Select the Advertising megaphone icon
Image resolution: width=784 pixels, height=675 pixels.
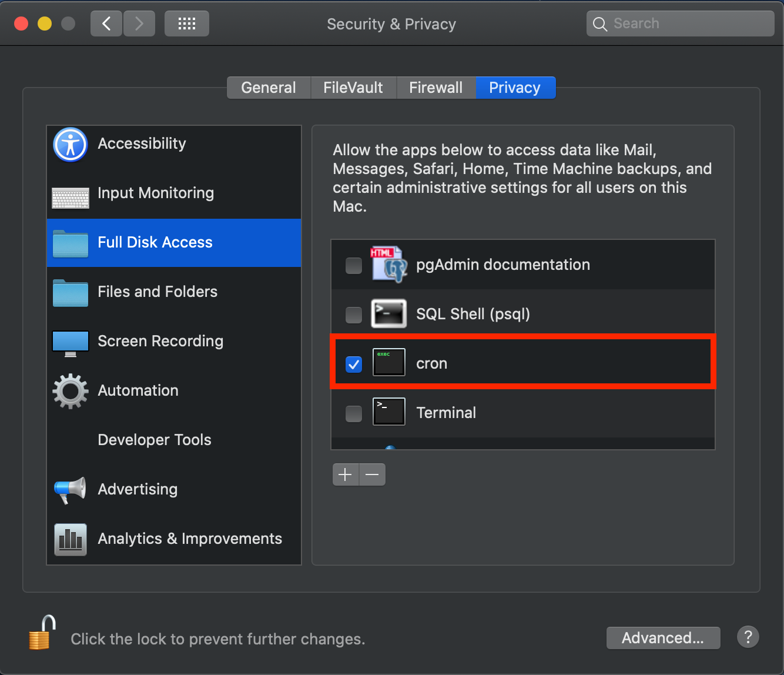[71, 490]
